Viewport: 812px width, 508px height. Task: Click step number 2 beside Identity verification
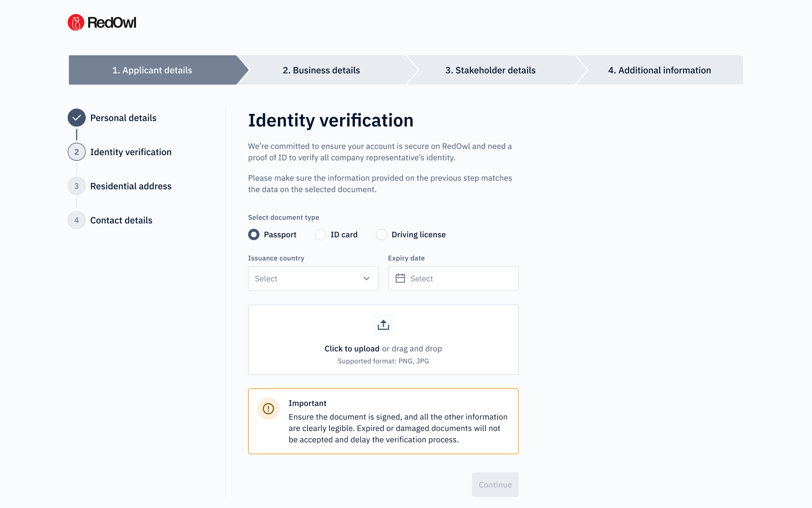pyautogui.click(x=76, y=152)
